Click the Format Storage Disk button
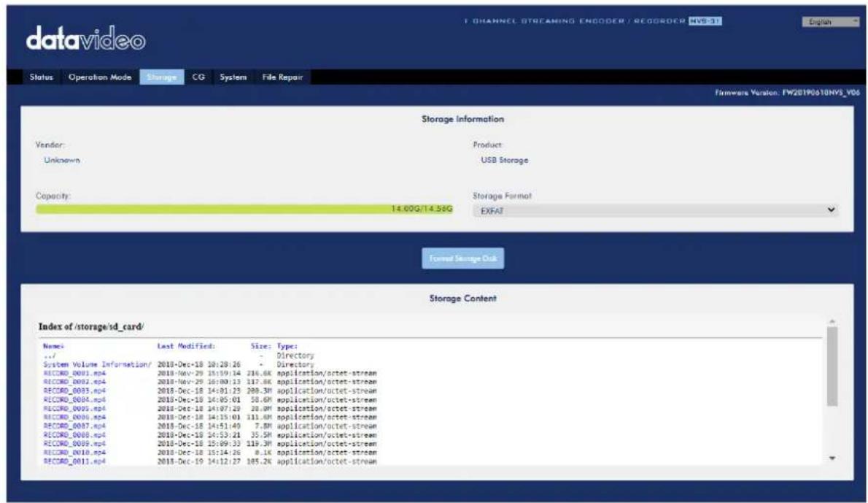 tap(462, 258)
